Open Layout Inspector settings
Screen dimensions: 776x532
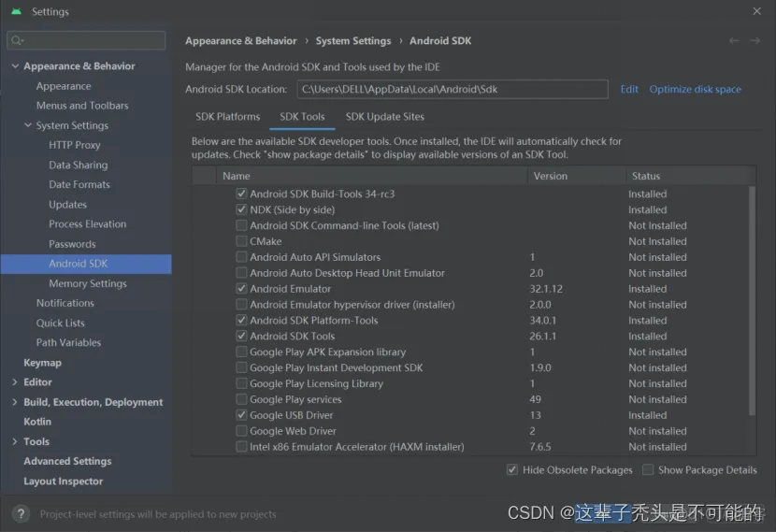click(63, 481)
